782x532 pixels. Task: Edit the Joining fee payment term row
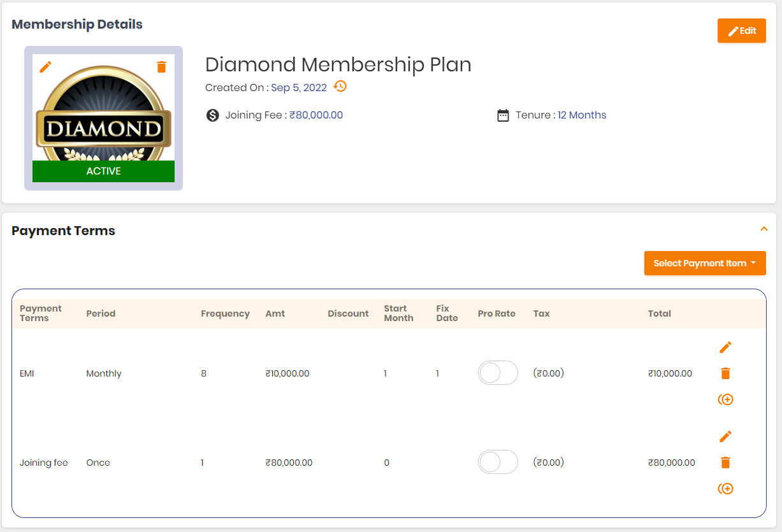coord(725,436)
